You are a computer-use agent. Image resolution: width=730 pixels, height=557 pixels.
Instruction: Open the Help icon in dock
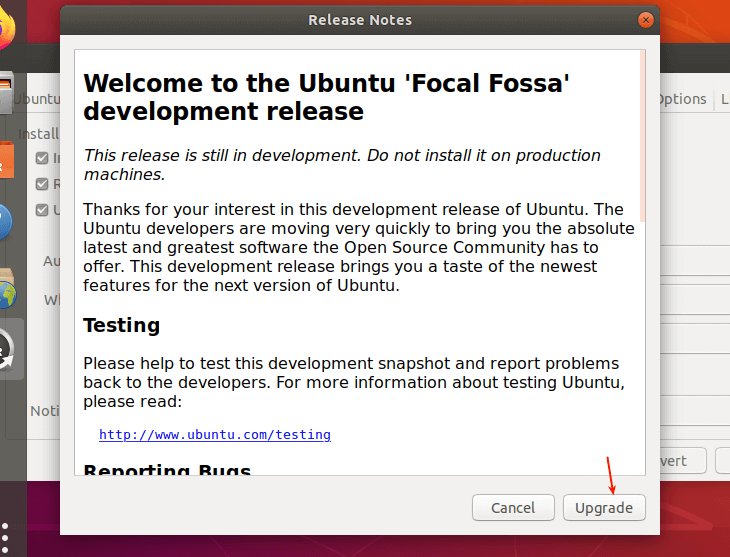pos(6,222)
